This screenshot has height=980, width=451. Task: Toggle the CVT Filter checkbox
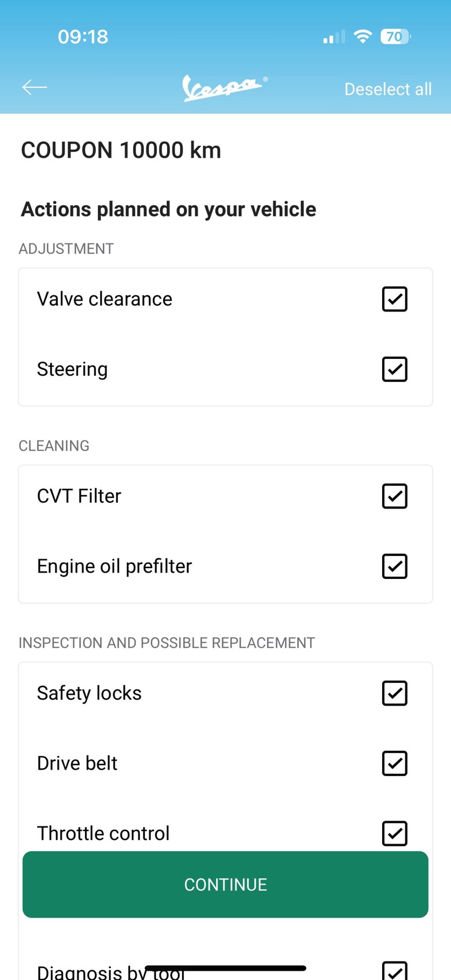point(395,496)
